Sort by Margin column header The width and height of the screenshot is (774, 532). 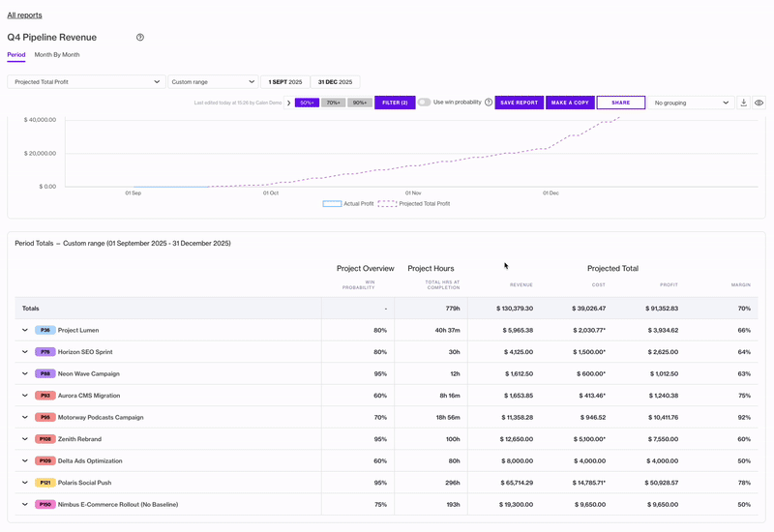click(741, 285)
